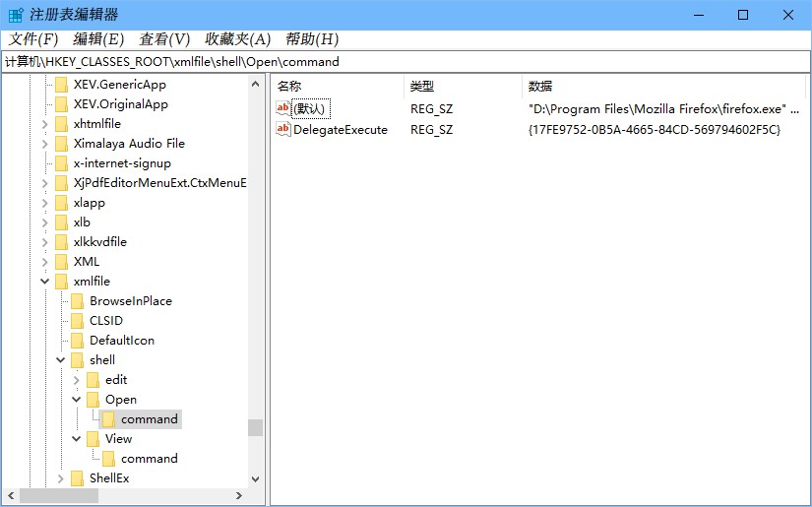Click the xlapp folder icon
812x507 pixels.
tap(62, 203)
